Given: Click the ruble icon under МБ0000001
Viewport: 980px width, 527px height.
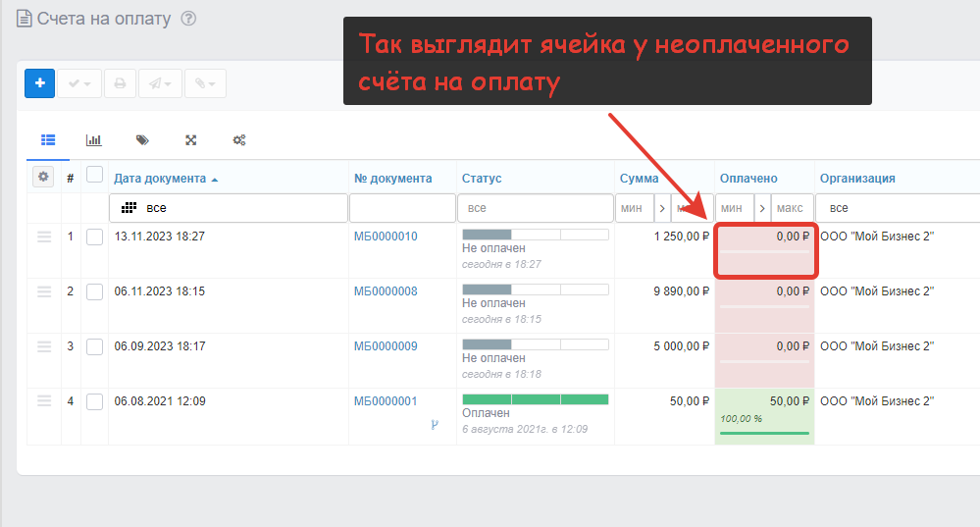Looking at the screenshot, I should click(x=435, y=425).
